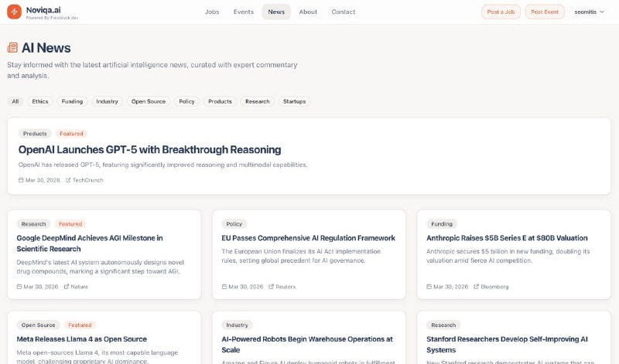Expand the seomitis account dropdown

589,12
